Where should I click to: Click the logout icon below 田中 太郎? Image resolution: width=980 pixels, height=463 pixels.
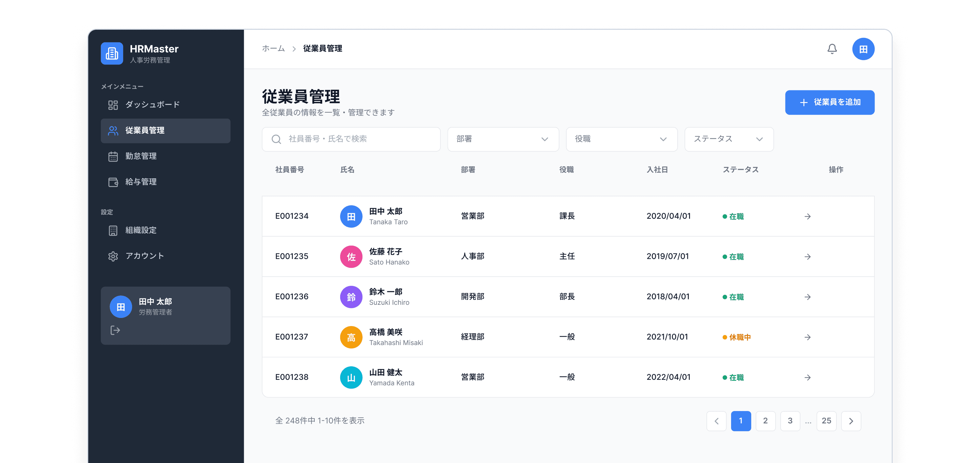[115, 330]
